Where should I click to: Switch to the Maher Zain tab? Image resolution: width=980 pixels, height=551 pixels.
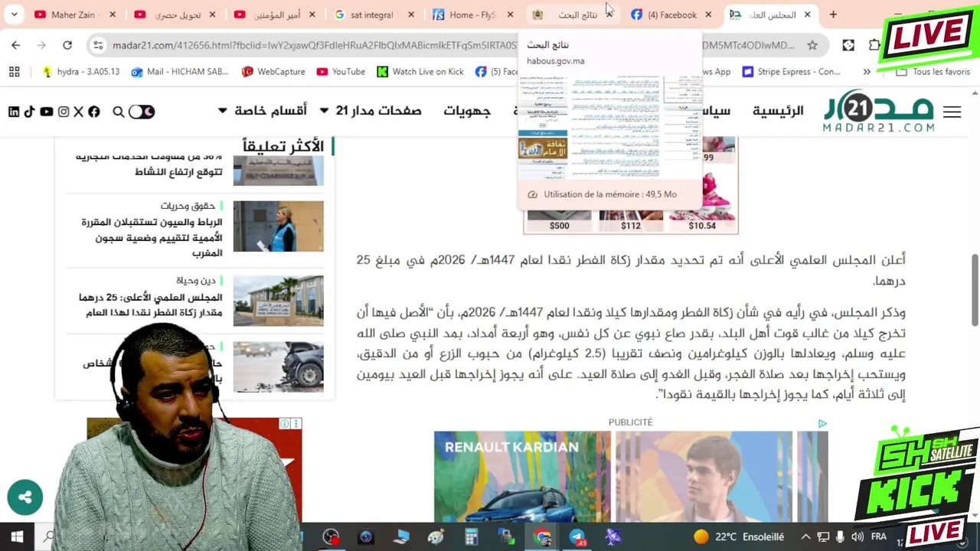73,15
